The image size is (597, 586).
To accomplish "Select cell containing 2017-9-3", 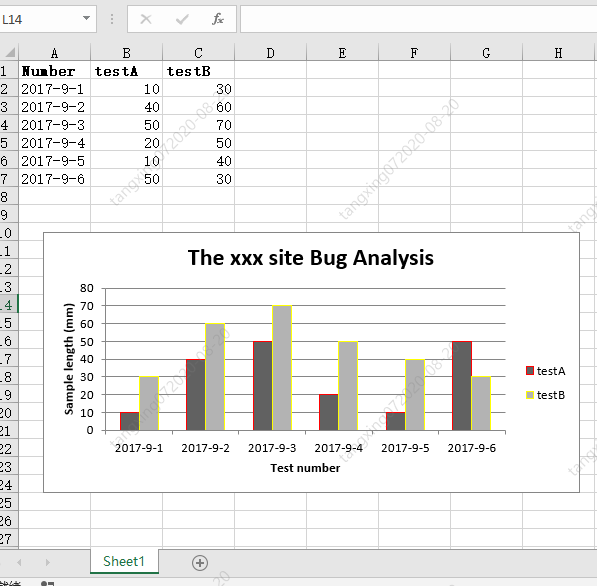I will 54,125.
